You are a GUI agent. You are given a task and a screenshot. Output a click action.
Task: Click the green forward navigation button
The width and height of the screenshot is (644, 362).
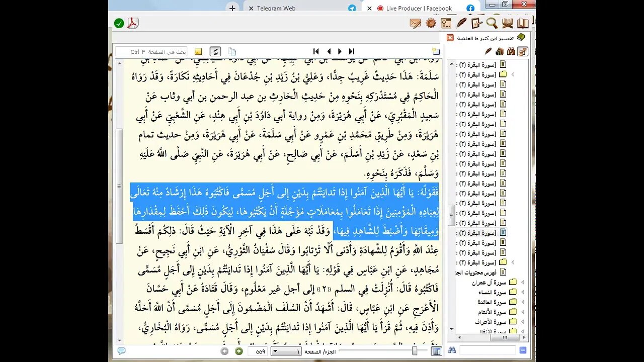tap(238, 351)
